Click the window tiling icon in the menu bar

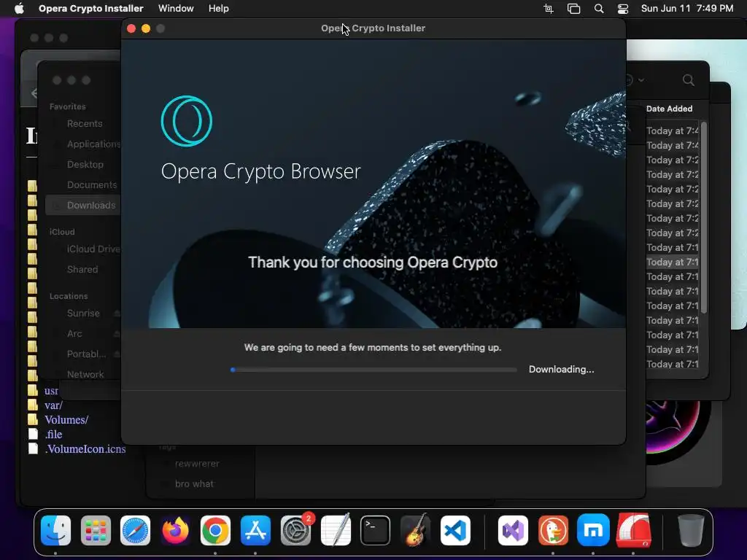point(573,9)
